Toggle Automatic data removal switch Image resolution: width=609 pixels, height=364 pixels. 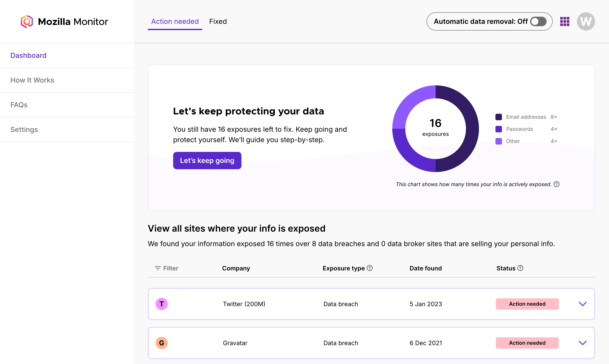pyautogui.click(x=538, y=22)
